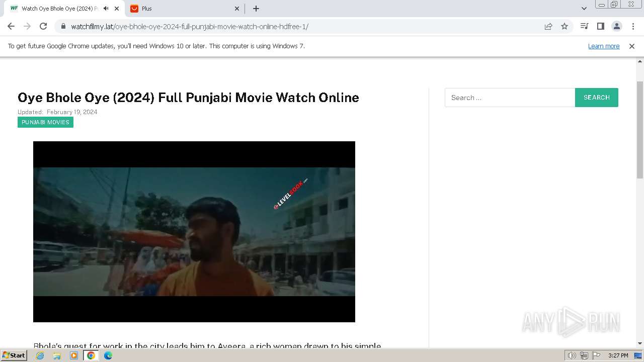Click the movie page title heading
Image resolution: width=644 pixels, height=362 pixels.
tap(188, 98)
